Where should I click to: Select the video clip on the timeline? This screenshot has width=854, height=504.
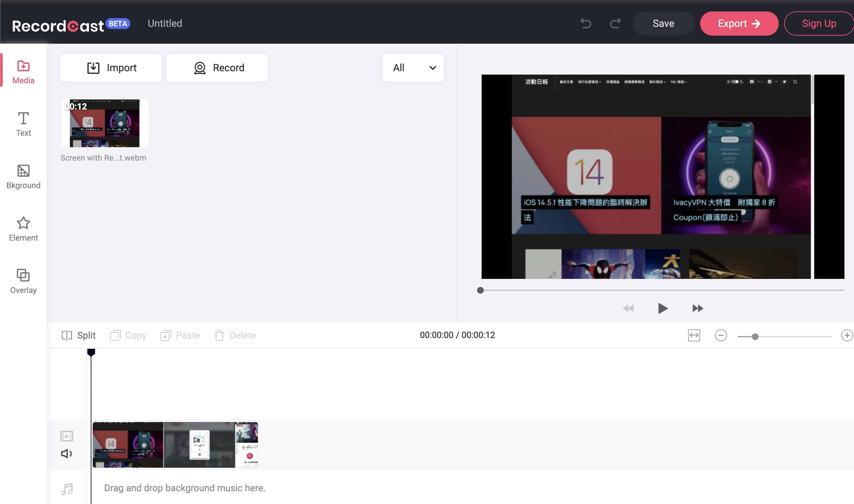click(x=175, y=445)
